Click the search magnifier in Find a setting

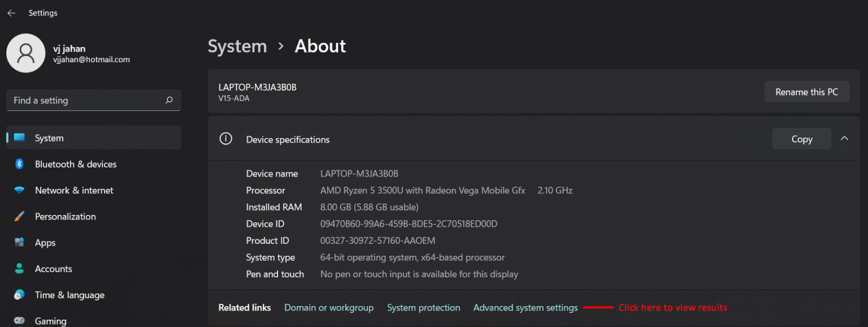coord(169,100)
